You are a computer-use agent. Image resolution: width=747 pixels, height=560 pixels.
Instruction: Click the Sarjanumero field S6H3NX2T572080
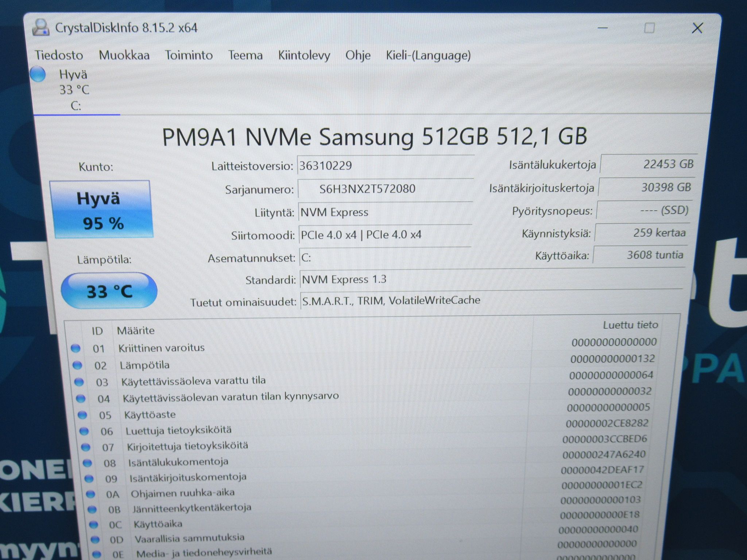tap(386, 189)
